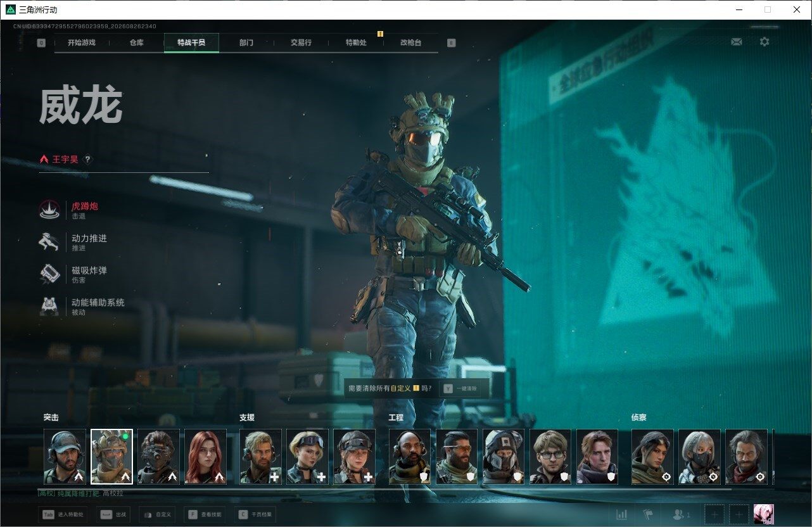Select the 虎蹲炮 skill icon

(49, 210)
